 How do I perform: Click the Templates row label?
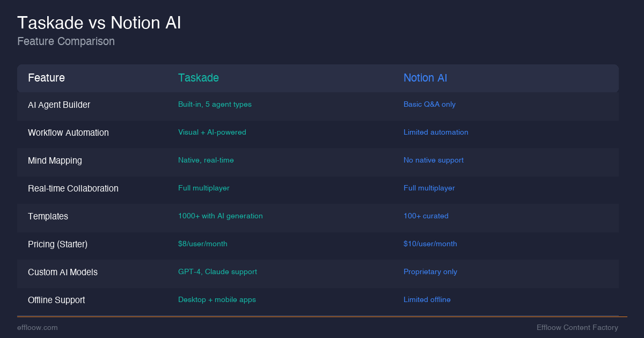48,216
